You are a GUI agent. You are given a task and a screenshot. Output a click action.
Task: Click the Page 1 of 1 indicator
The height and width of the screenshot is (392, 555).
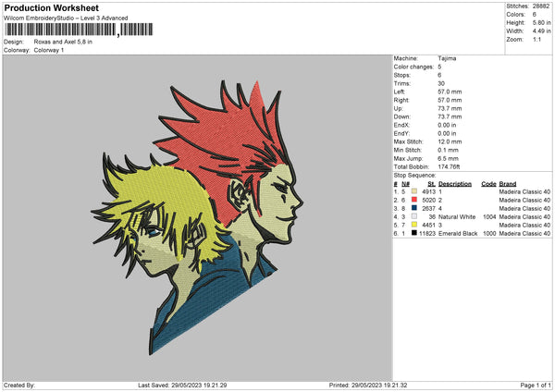click(x=536, y=386)
